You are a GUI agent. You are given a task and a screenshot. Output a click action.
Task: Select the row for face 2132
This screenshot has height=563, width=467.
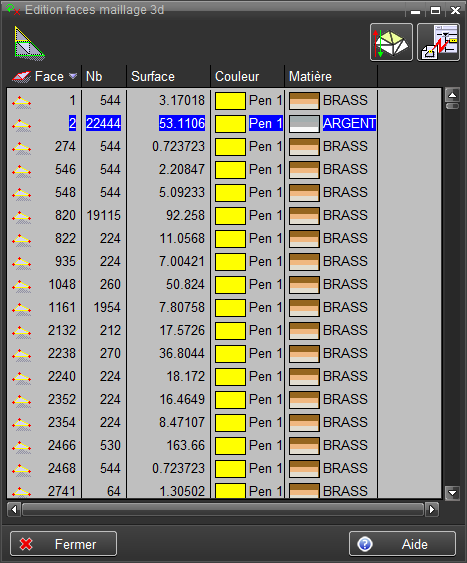click(x=192, y=331)
